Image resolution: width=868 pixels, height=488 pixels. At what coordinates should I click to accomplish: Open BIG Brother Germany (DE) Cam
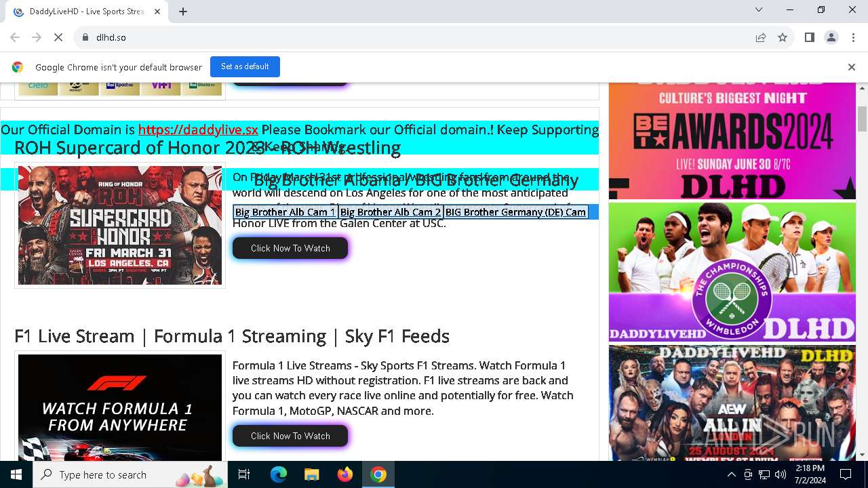coord(515,212)
